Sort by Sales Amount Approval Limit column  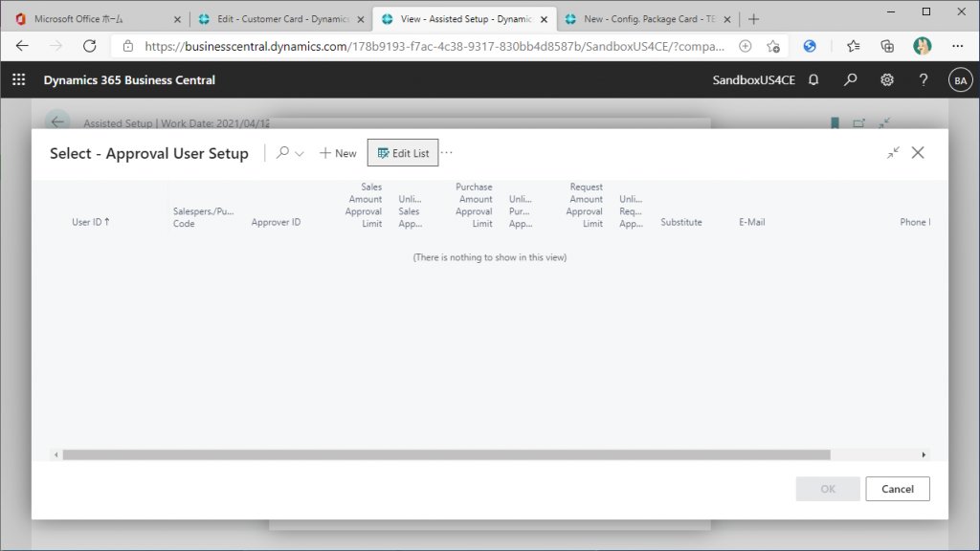coord(363,205)
